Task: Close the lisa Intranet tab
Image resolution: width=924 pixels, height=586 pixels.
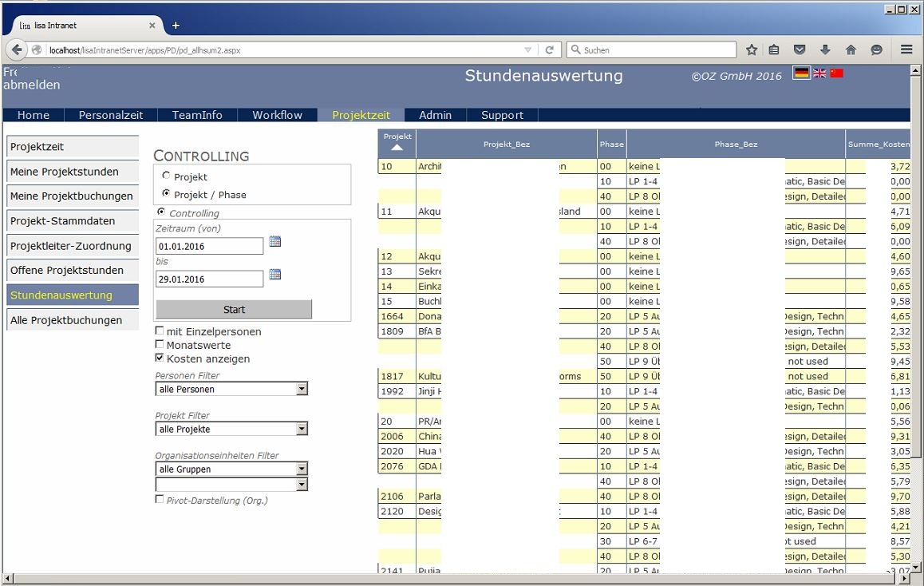Action: pyautogui.click(x=152, y=26)
